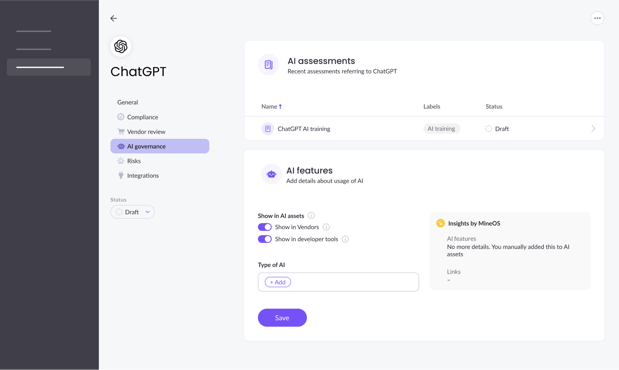Select the highlighted item in dark sidebar

pyautogui.click(x=49, y=67)
